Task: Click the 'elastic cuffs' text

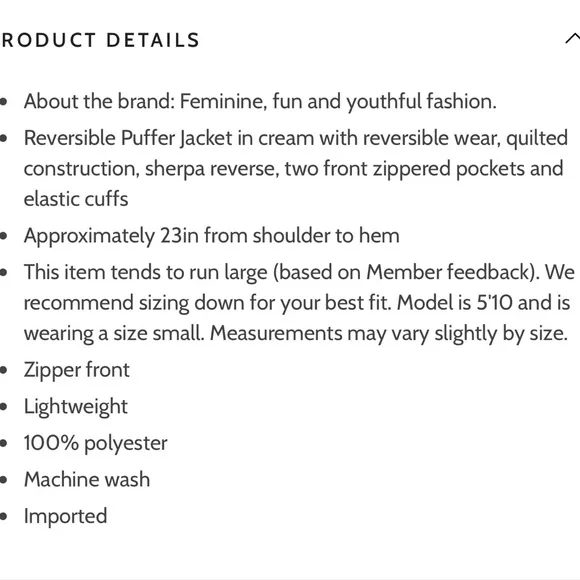Action: coord(76,199)
